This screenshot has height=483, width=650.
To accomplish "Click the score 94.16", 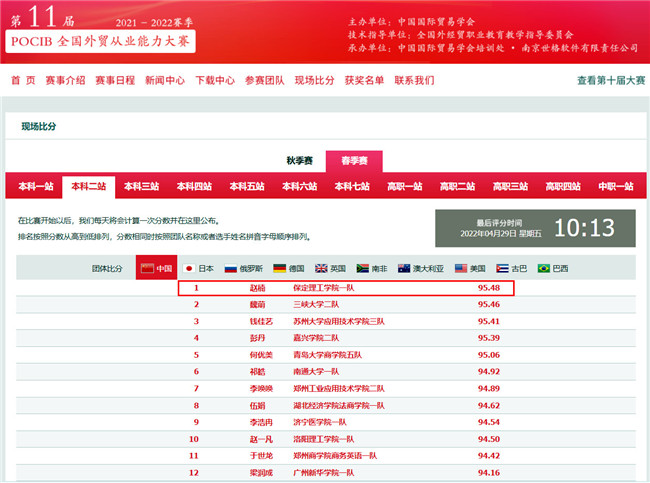I will pyautogui.click(x=489, y=473).
